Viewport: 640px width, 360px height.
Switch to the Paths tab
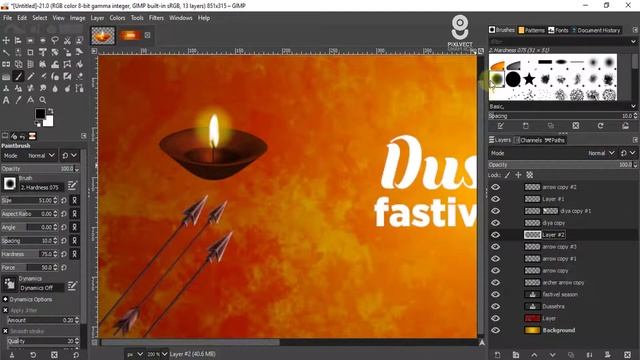coord(555,140)
